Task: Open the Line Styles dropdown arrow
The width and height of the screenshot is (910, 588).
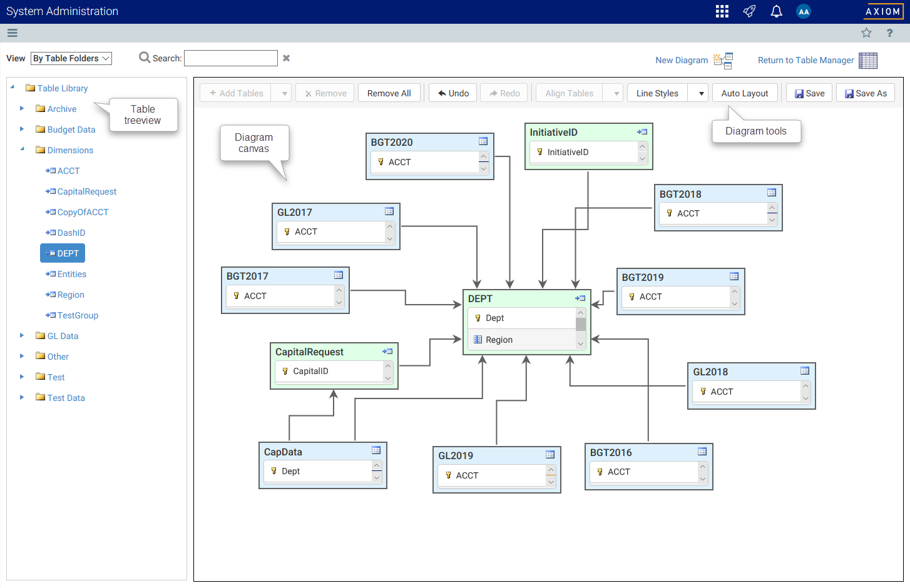Action: pos(701,93)
